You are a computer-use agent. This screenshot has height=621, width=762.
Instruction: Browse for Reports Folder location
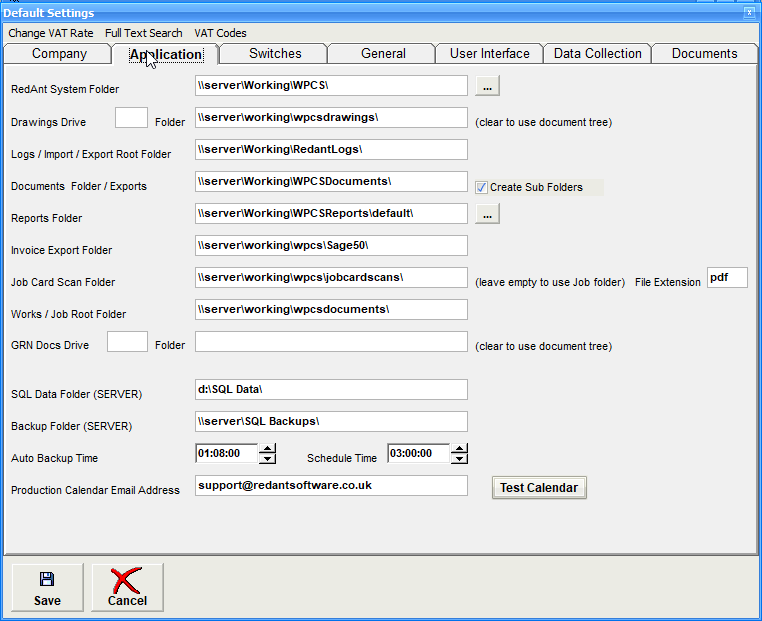487,214
